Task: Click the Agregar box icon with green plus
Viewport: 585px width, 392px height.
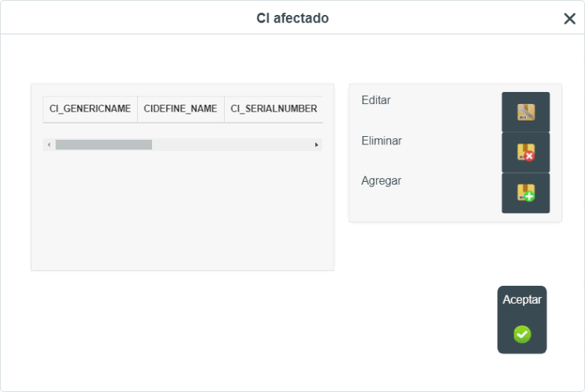Action: [x=526, y=193]
